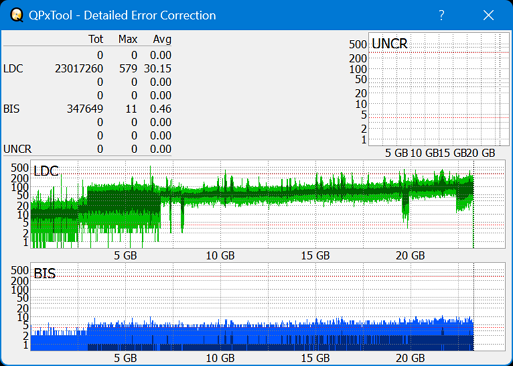Click the 10 GB label under LDC graph

point(220,256)
